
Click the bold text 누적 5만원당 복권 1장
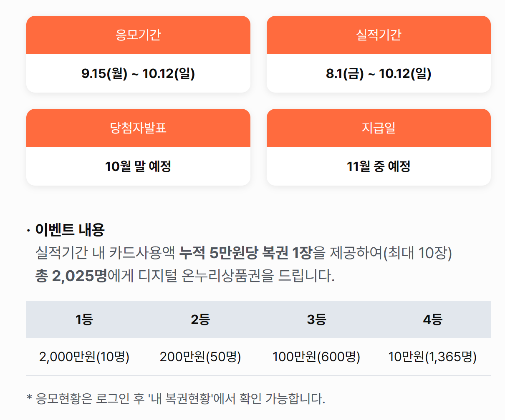tap(246, 253)
